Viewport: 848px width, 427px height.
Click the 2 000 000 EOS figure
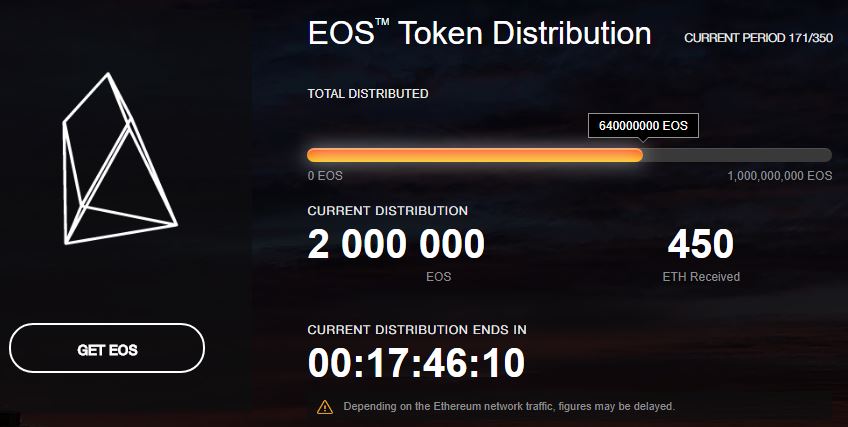click(396, 244)
